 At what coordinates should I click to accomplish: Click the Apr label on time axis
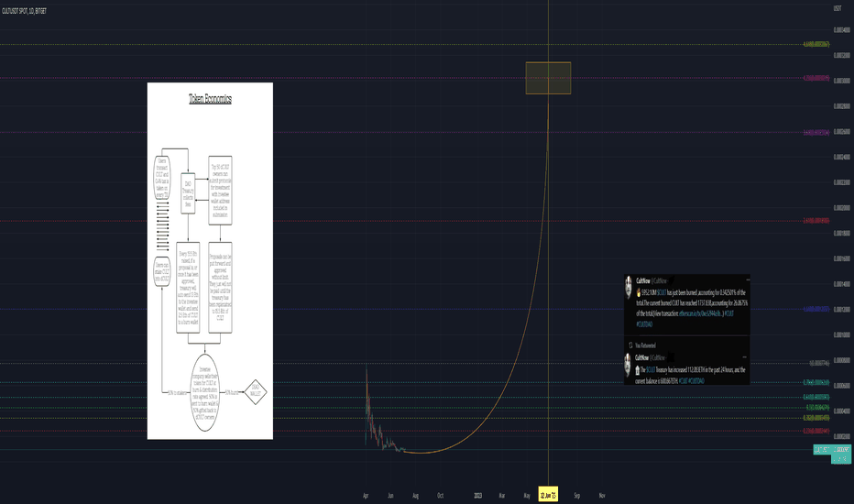click(x=366, y=495)
